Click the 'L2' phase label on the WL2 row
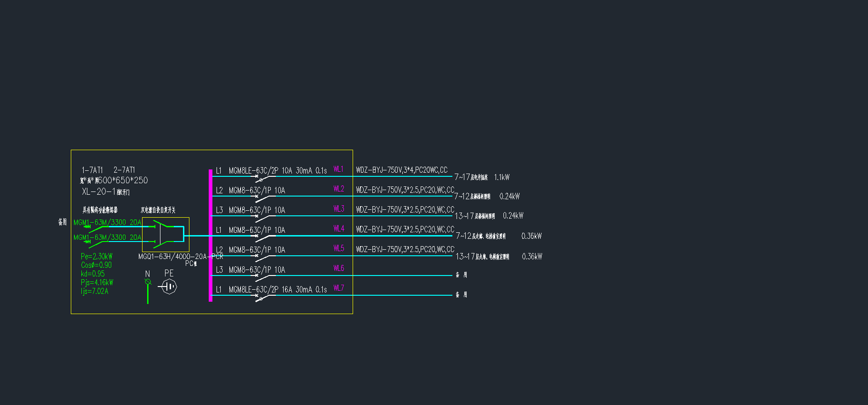The image size is (868, 405). [219, 190]
